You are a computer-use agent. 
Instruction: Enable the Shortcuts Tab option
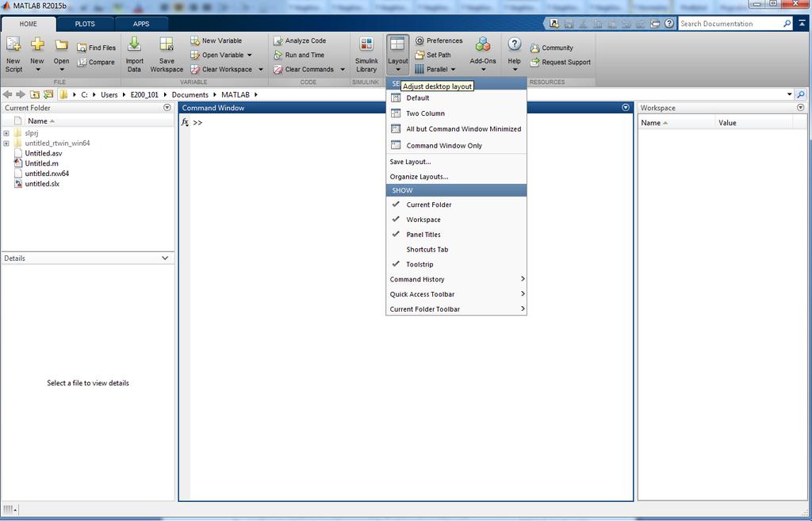(456, 250)
